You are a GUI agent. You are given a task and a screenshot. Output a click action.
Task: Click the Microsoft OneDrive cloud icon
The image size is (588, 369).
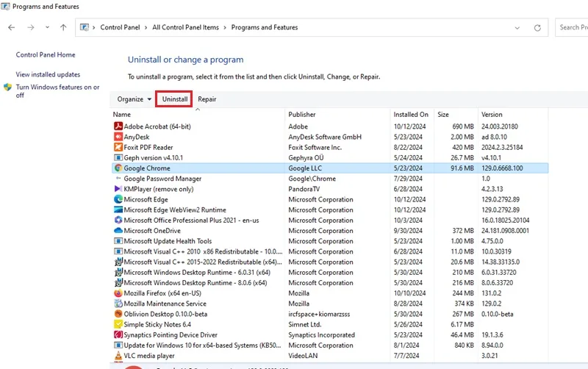118,231
